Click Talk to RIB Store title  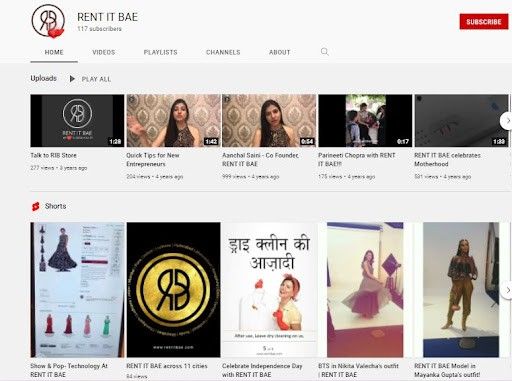[53, 155]
